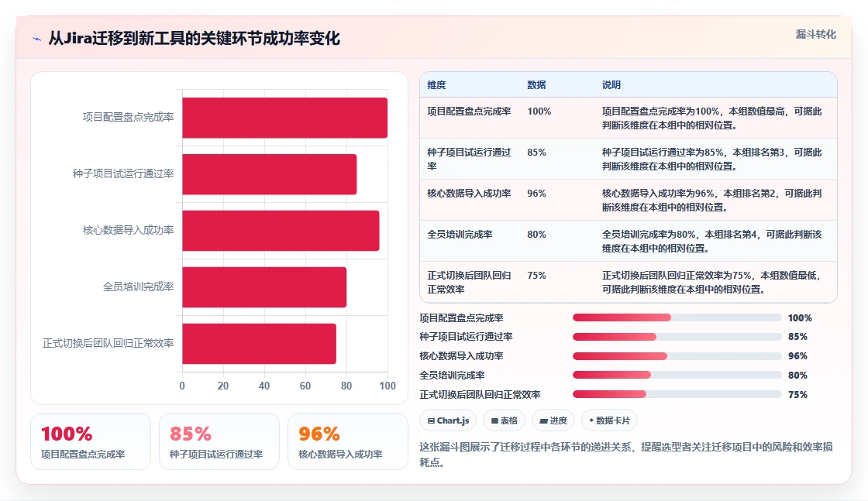The image size is (868, 501).
Task: Click the 种子项目试运行通过率 bar in the chart
Action: pos(270,174)
